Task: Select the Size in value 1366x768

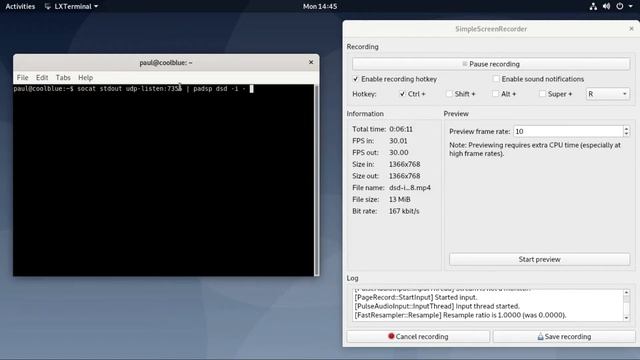Action: (x=404, y=164)
